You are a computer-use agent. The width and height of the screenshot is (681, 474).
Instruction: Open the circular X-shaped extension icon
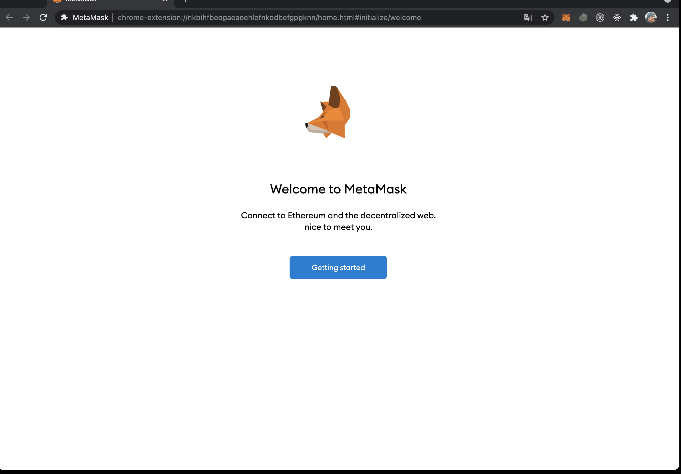(x=600, y=17)
